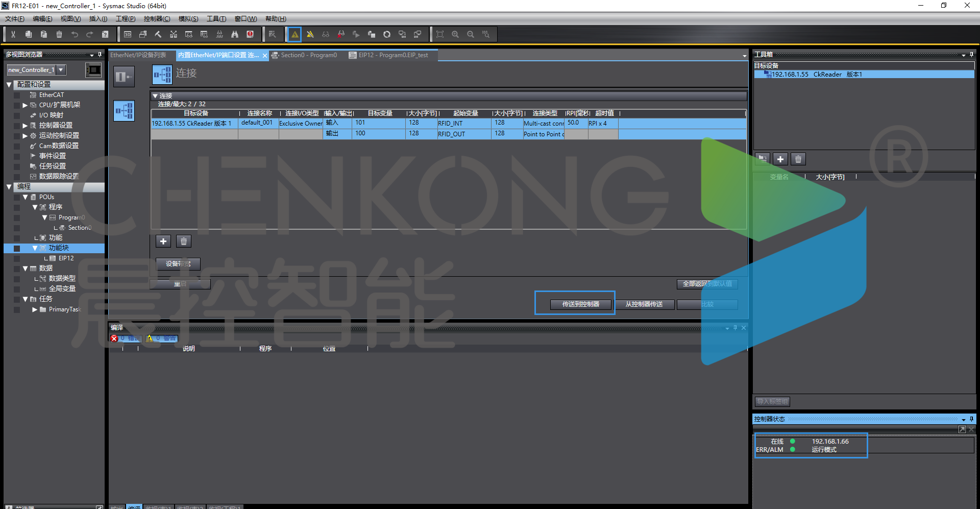980x509 pixels.
Task: Click the Delete trash toolbar icon
Action: (59, 34)
